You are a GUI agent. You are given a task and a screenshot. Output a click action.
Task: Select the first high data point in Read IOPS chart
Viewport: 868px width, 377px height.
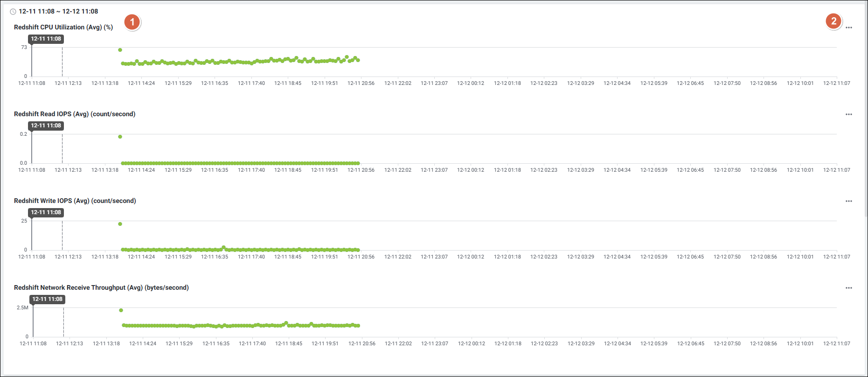click(120, 137)
